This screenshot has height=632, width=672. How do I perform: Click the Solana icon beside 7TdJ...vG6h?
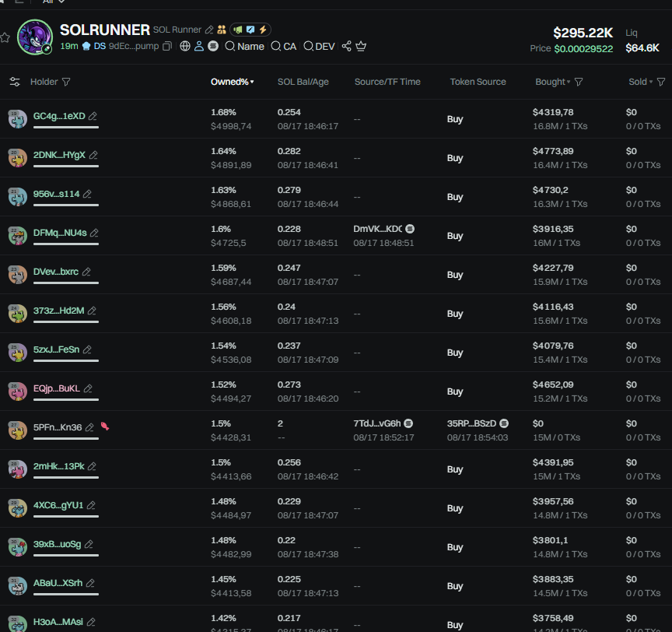(x=409, y=423)
